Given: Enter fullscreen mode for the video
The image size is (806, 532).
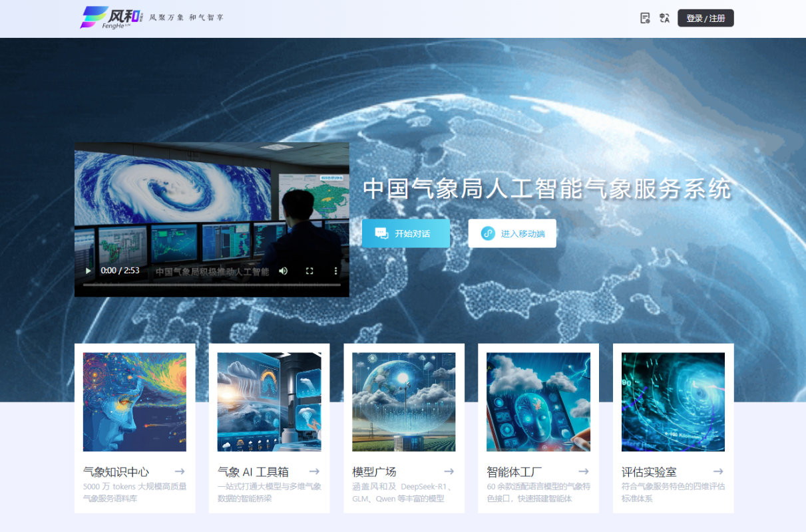Looking at the screenshot, I should point(309,271).
